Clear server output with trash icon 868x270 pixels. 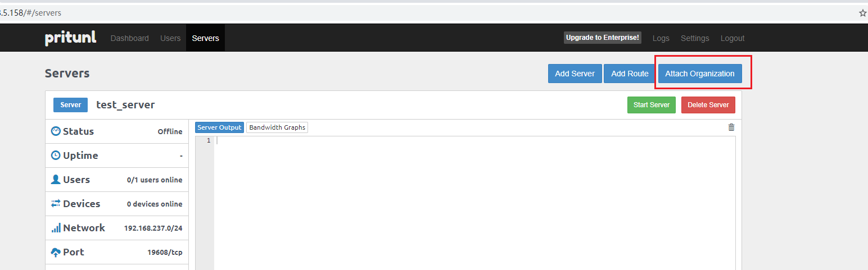[731, 127]
